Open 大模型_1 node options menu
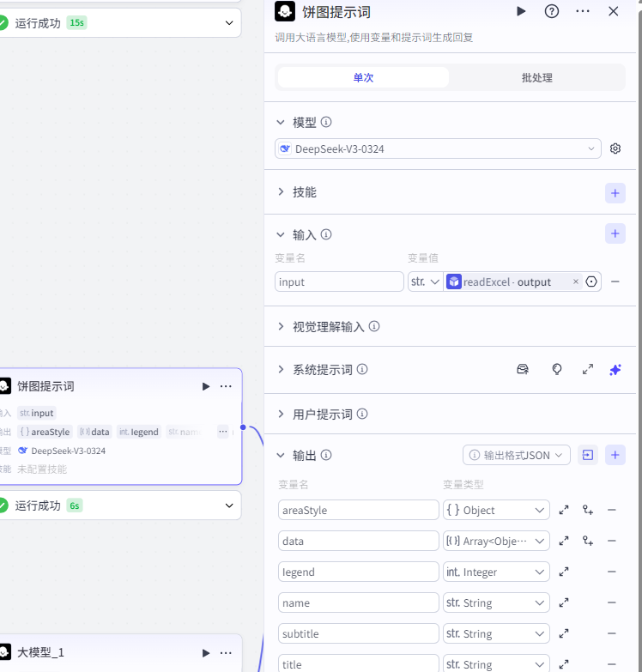Image resolution: width=642 pixels, height=672 pixels. 226,653
